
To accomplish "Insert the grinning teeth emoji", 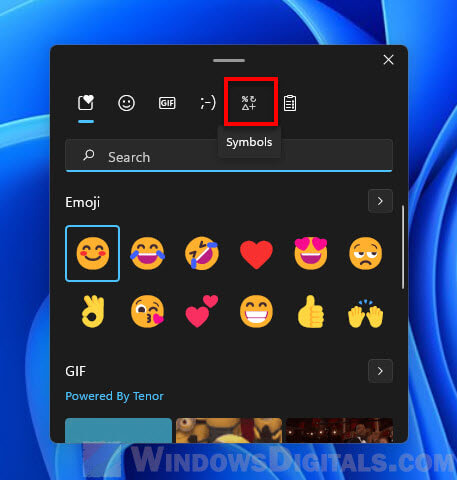I will [256, 311].
